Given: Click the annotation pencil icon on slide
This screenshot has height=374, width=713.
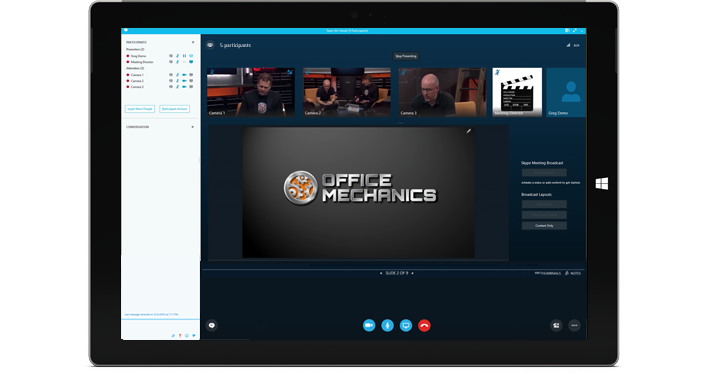Looking at the screenshot, I should click(x=468, y=131).
